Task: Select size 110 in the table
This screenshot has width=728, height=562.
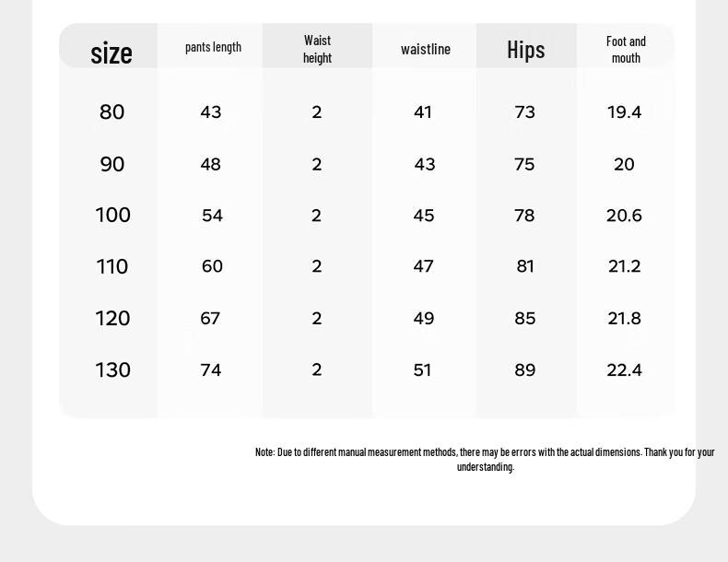Action: coord(112,266)
